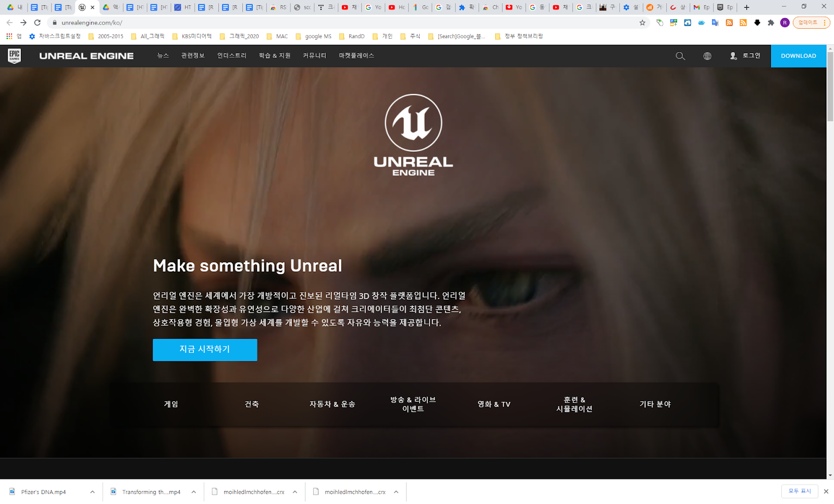Open the google MS bookmark folder
Viewport: 834px width, 504px height.
point(313,36)
